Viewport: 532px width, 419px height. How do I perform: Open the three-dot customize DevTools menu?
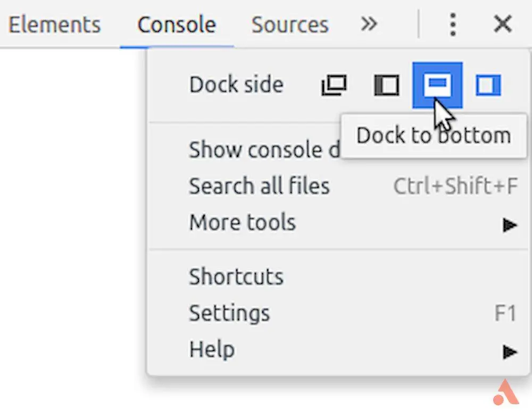[x=452, y=24]
